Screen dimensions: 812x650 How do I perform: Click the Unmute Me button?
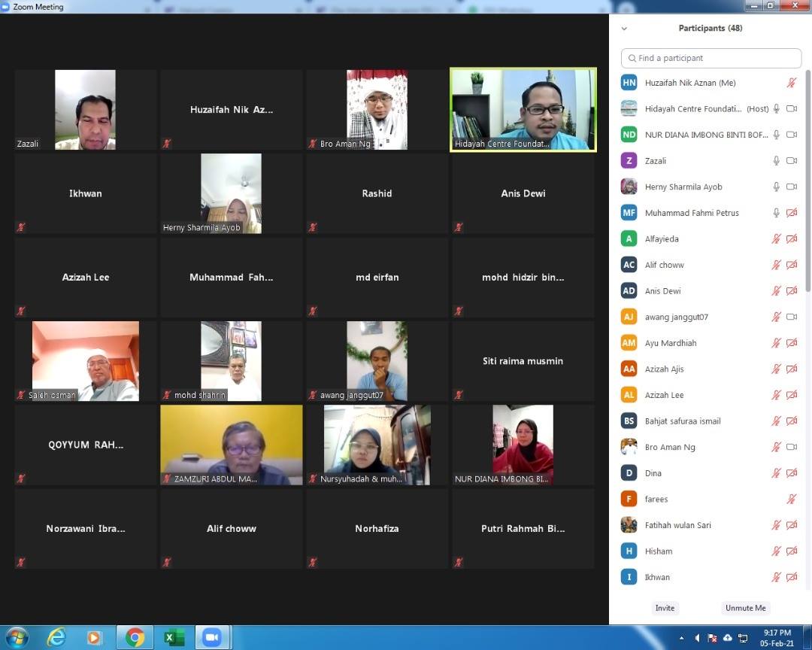pyautogui.click(x=745, y=608)
